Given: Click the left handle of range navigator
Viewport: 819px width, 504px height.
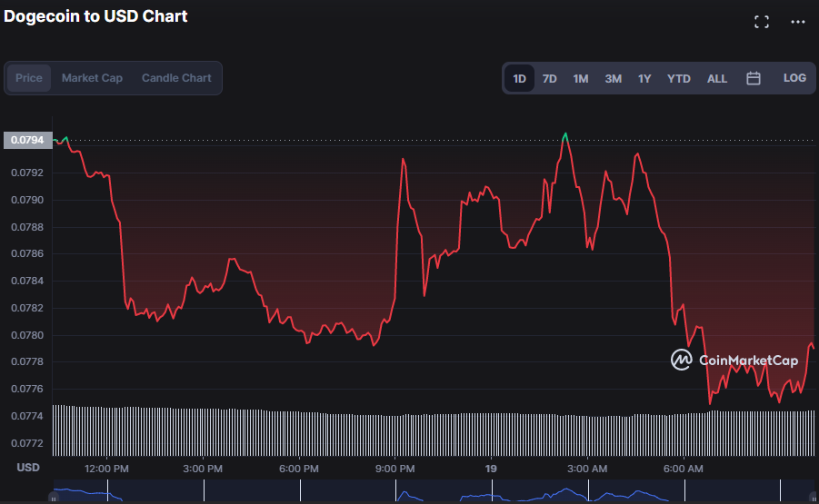Looking at the screenshot, I should pos(54,498).
